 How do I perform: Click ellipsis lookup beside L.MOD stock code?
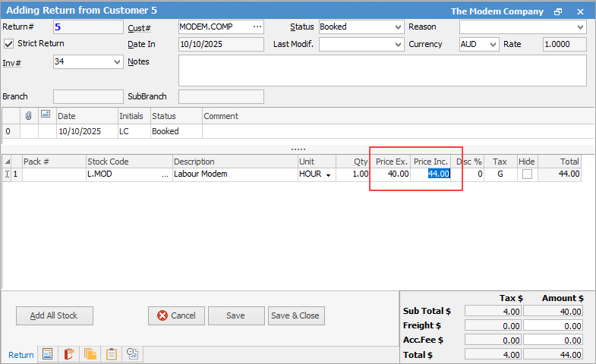tap(165, 174)
